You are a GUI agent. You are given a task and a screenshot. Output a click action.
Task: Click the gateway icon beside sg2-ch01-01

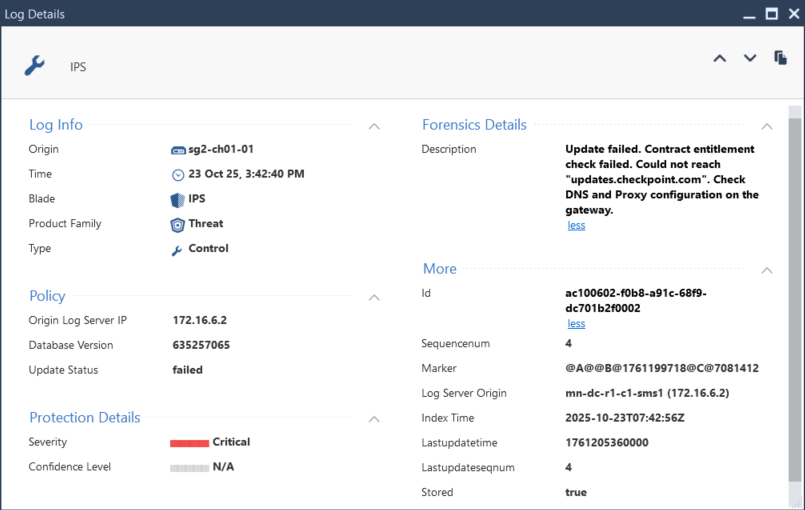(178, 150)
